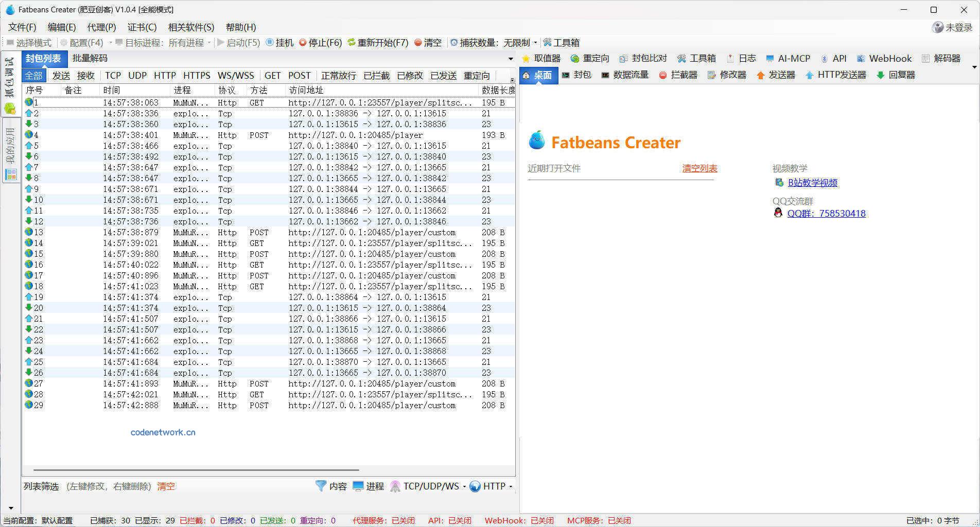Click the 启动(F5) start button
This screenshot has width=980, height=527.
coord(239,43)
